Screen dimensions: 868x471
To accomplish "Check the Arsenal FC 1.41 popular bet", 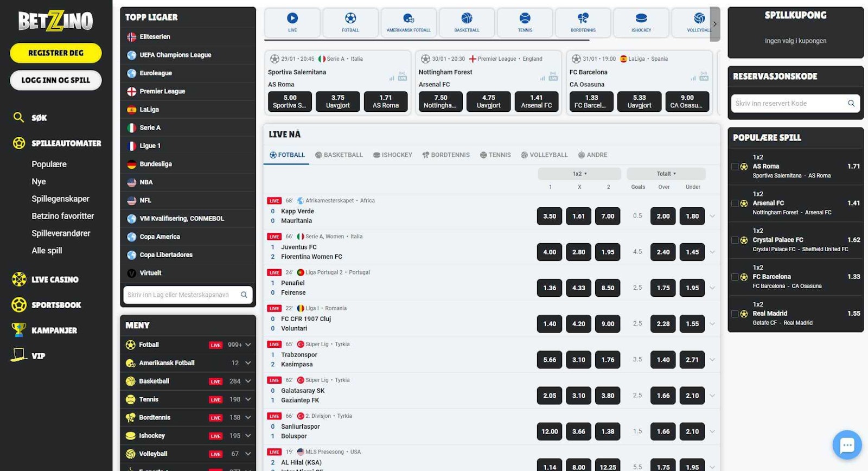I will [735, 203].
